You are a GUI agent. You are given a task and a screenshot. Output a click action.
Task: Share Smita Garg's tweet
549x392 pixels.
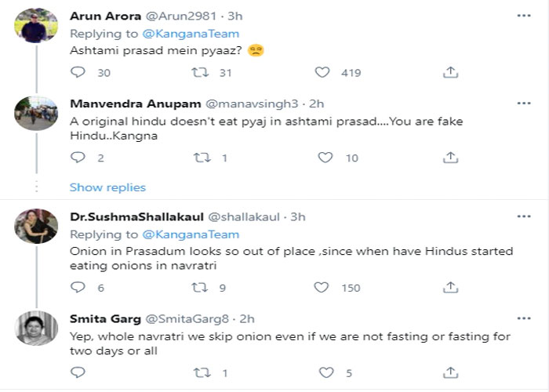(x=450, y=373)
